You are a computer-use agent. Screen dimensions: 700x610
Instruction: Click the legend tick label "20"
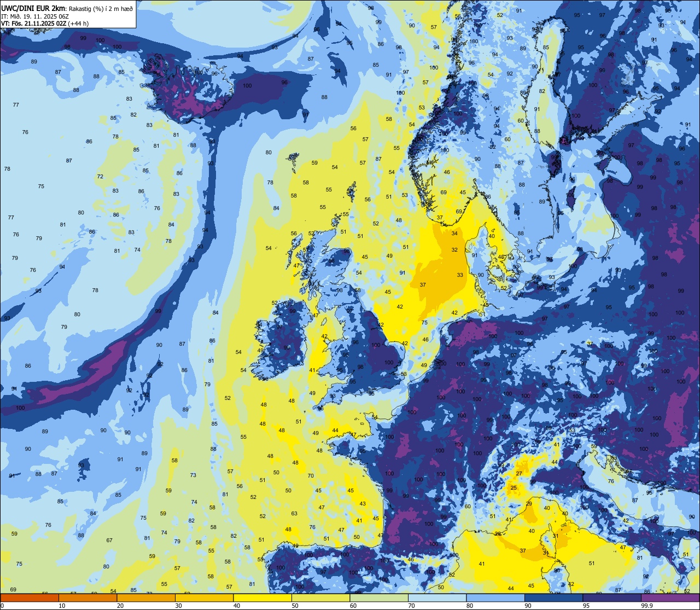tap(120, 606)
